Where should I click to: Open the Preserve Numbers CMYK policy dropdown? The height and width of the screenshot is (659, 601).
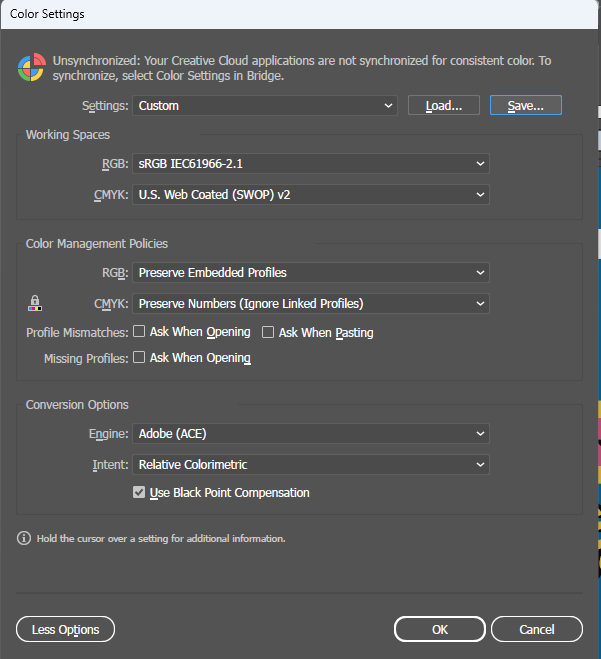tap(311, 303)
